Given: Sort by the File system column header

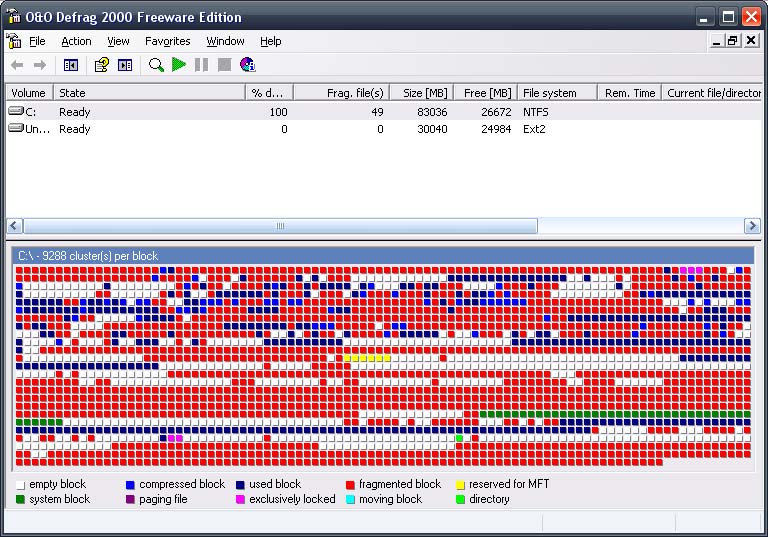Looking at the screenshot, I should pyautogui.click(x=557, y=93).
